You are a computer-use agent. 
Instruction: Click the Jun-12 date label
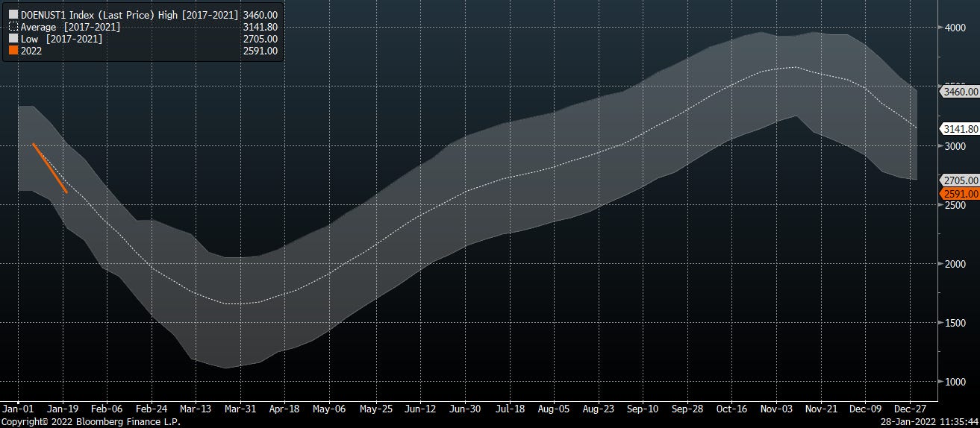[420, 409]
